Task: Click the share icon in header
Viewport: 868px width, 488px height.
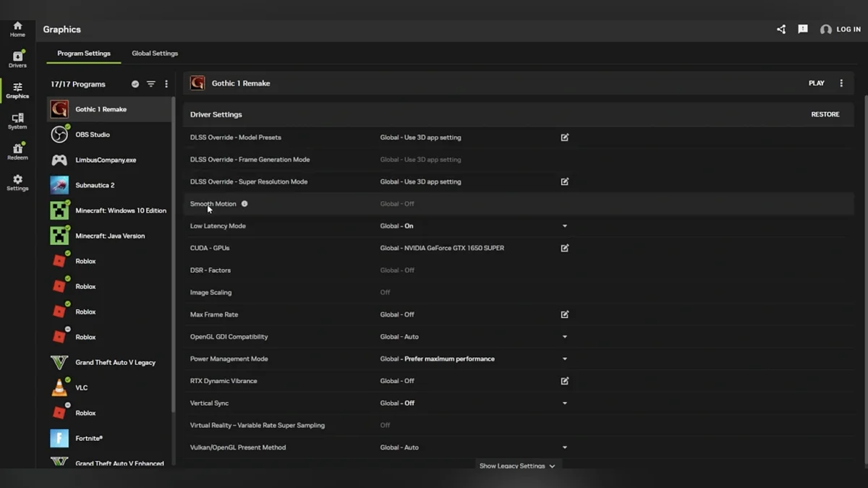Action: coord(781,30)
